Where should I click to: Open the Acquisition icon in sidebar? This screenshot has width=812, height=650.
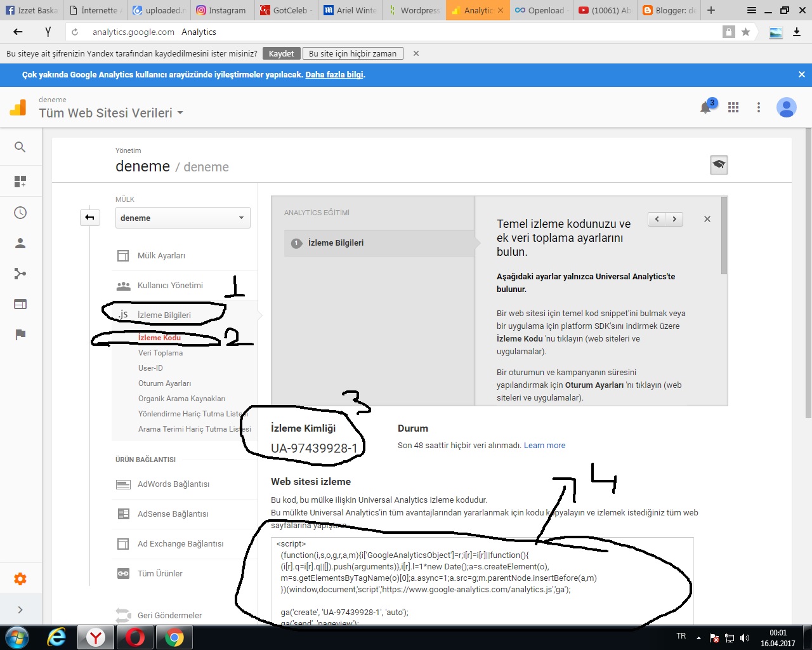20,274
